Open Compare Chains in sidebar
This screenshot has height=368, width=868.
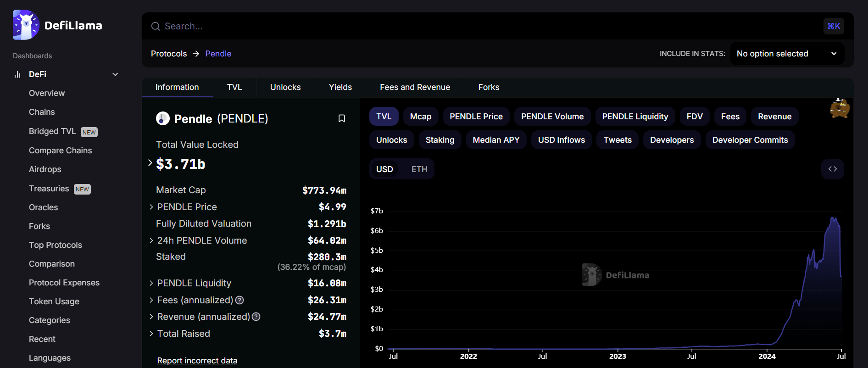click(x=61, y=151)
